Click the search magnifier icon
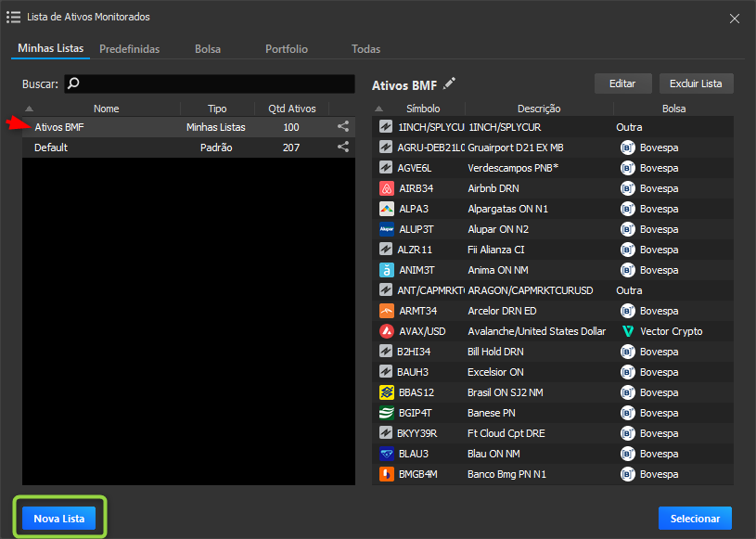 tap(73, 83)
